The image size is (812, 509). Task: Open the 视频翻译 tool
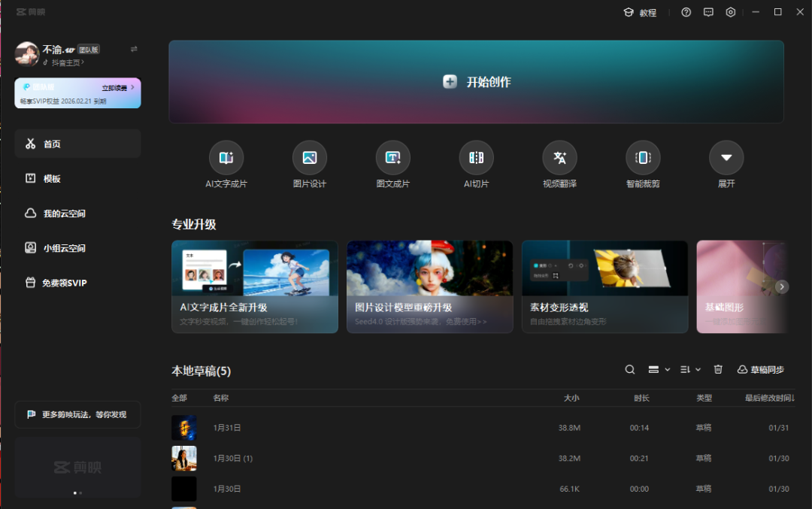(559, 158)
